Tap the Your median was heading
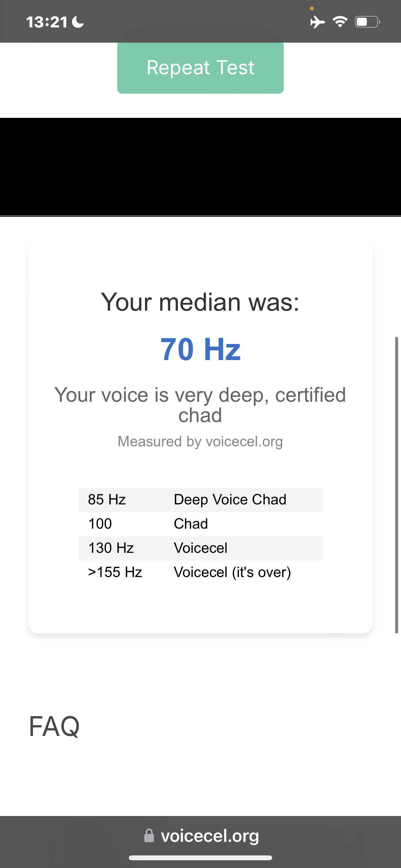The width and height of the screenshot is (401, 868). point(200,302)
